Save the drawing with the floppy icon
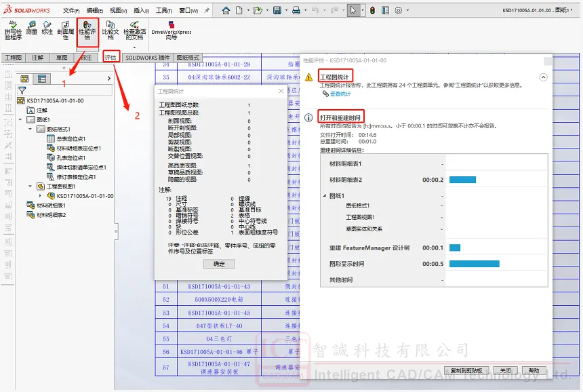This screenshot has width=583, height=392. click(277, 10)
